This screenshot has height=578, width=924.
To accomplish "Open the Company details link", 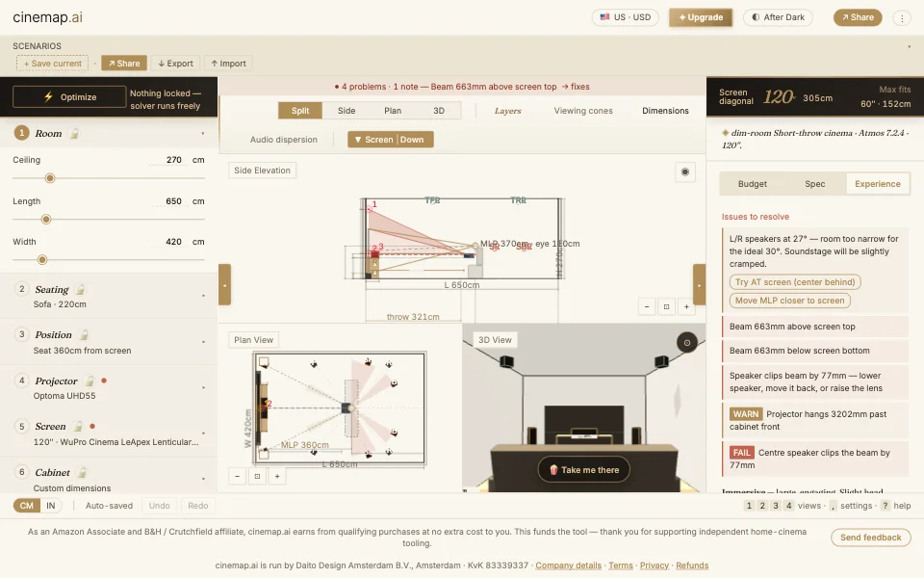I will pos(568,565).
